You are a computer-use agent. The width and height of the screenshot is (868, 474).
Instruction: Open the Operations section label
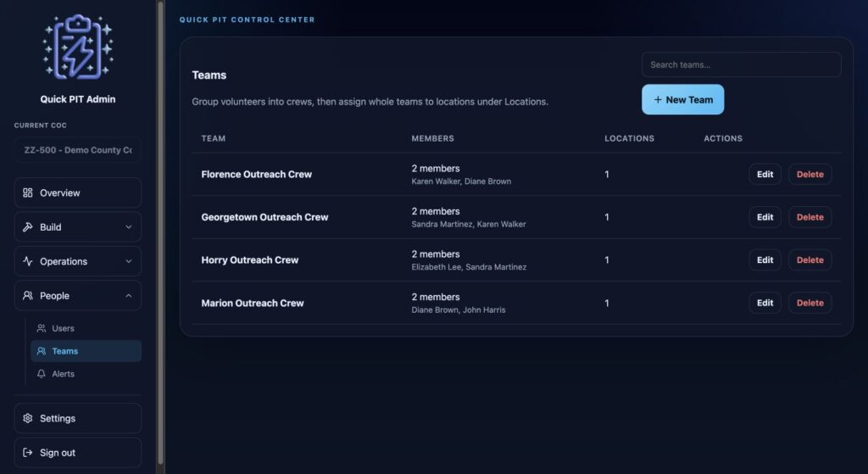click(63, 261)
